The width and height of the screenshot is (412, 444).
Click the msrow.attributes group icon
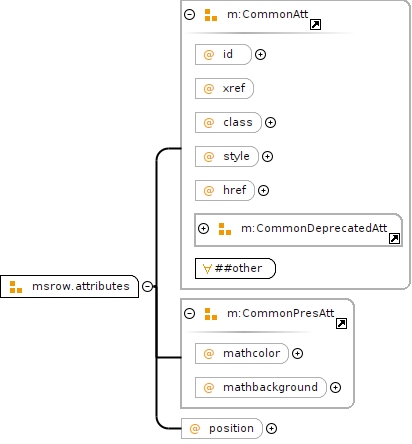16,287
